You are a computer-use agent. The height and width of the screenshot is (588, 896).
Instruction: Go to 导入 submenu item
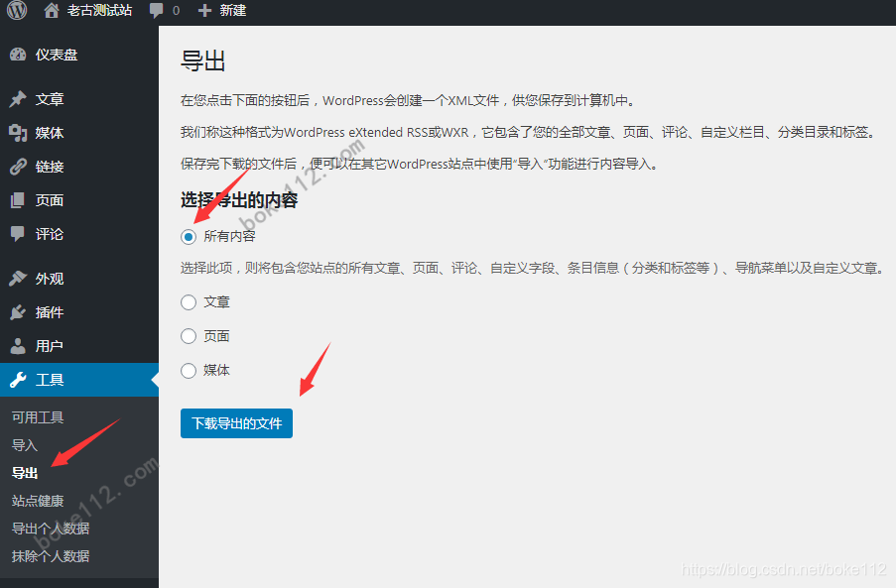[x=25, y=445]
